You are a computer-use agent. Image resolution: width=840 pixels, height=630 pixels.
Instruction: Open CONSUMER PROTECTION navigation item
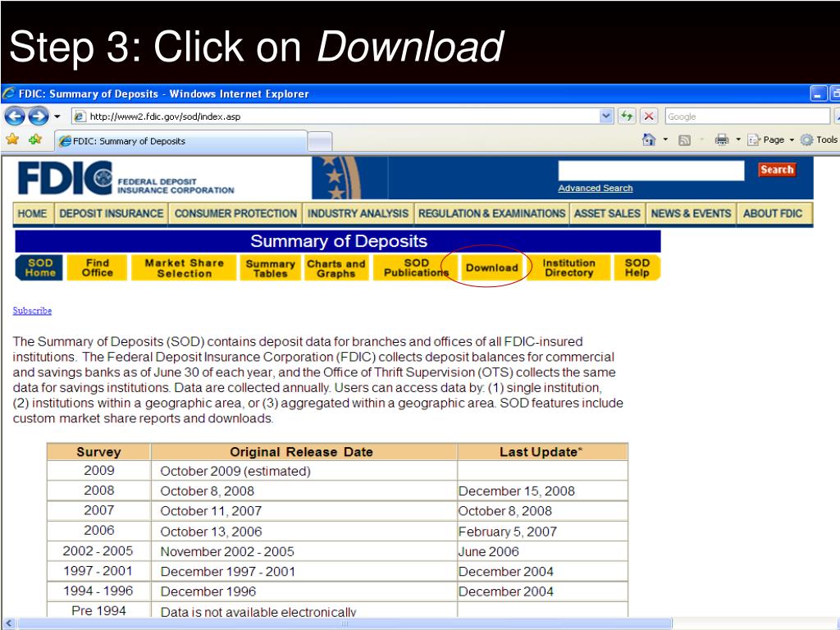point(235,214)
